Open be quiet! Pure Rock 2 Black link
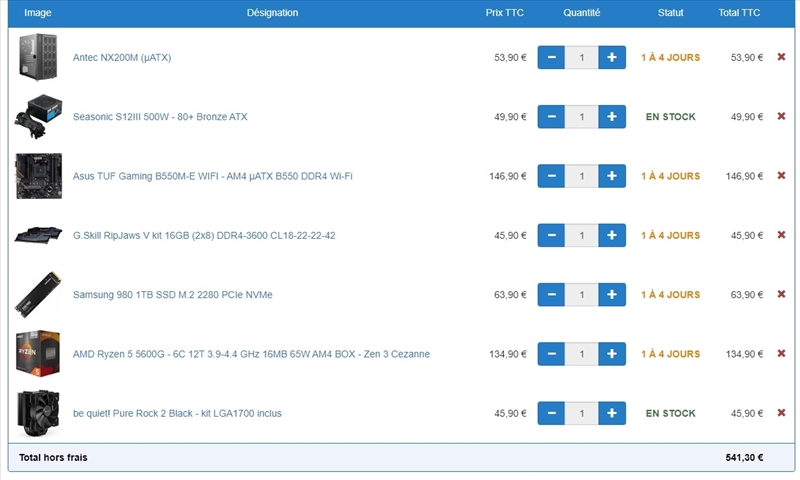 coord(177,413)
